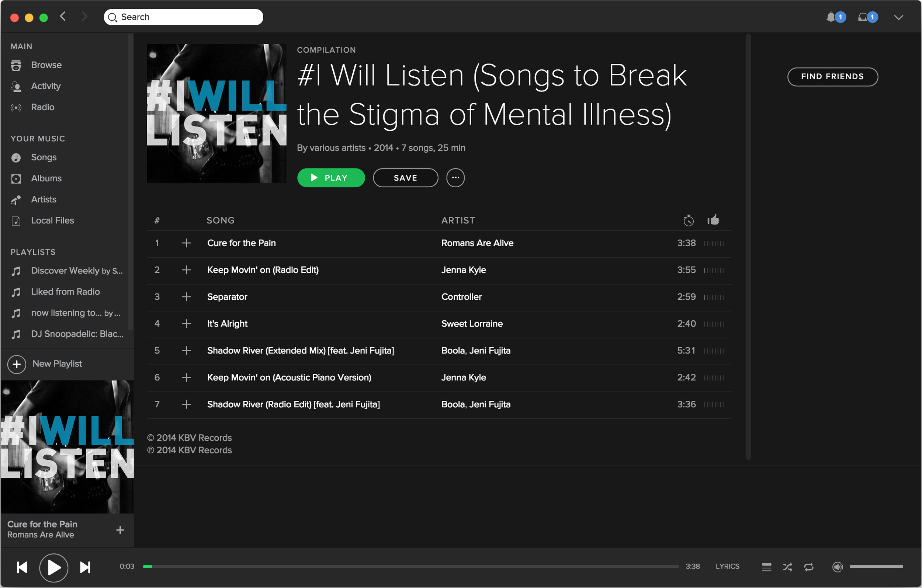Skip to next track
922x588 pixels.
(x=85, y=567)
